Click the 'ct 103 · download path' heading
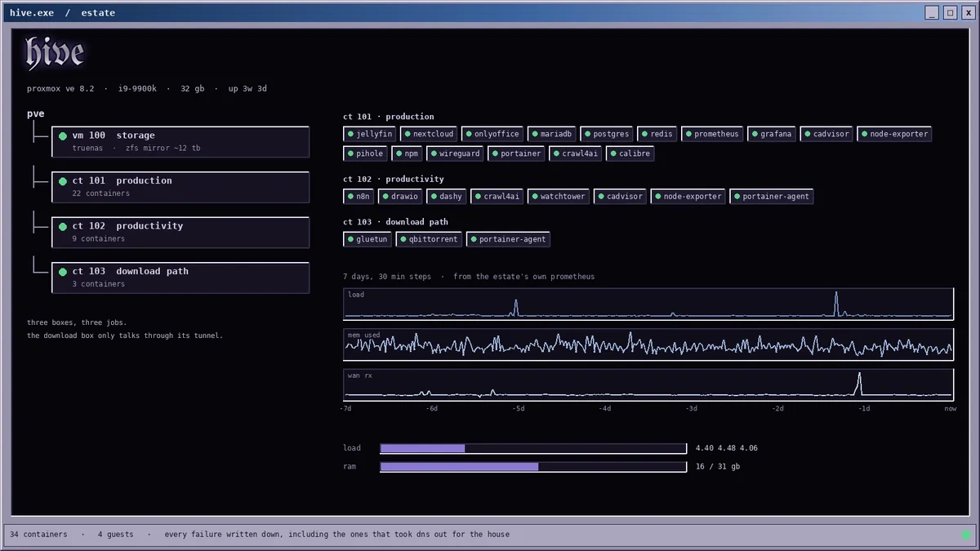 (396, 222)
